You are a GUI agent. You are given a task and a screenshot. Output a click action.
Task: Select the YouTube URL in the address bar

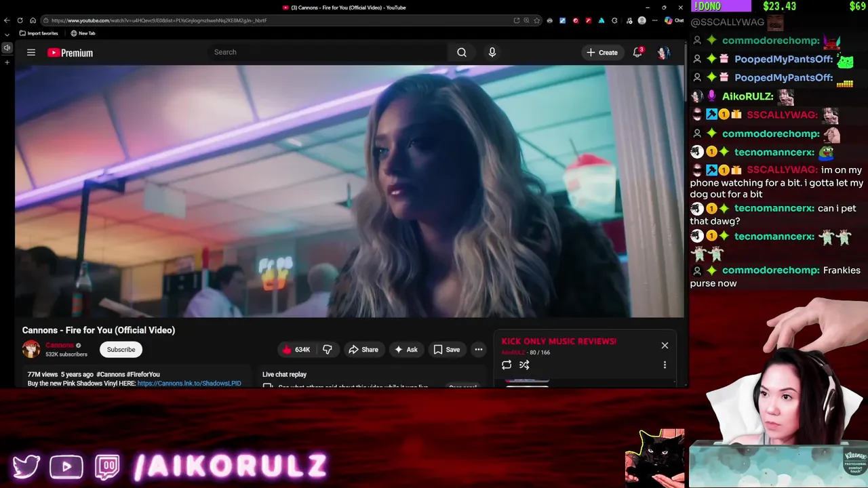coord(159,20)
